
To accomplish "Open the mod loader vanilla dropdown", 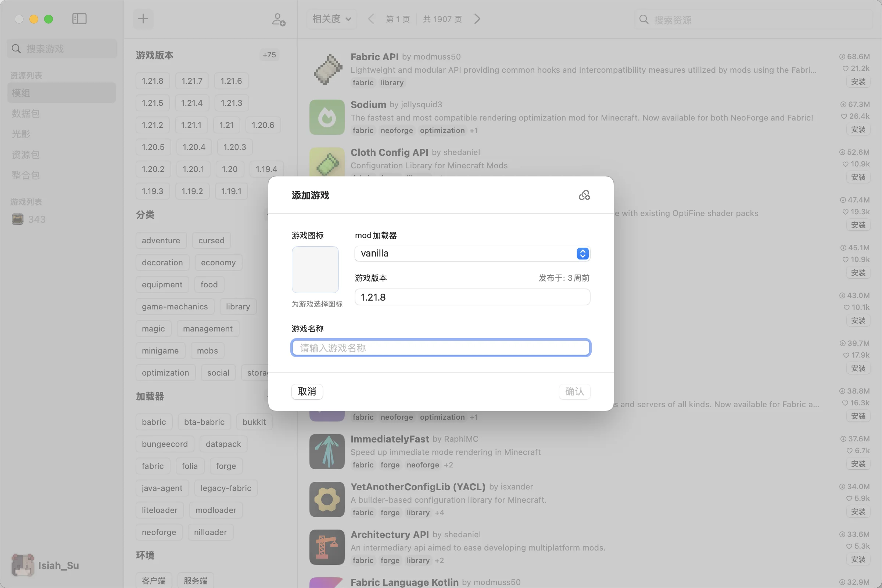I will coord(472,254).
